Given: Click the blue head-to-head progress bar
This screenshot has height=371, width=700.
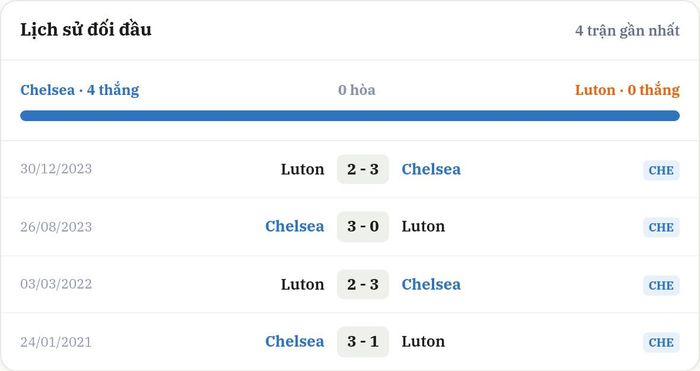Looking at the screenshot, I should coord(350,116).
